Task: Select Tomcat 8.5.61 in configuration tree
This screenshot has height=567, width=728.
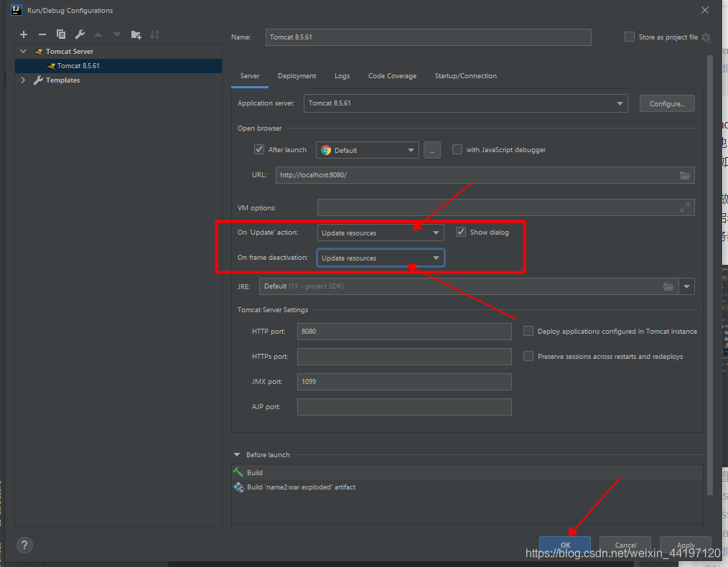Action: point(78,66)
